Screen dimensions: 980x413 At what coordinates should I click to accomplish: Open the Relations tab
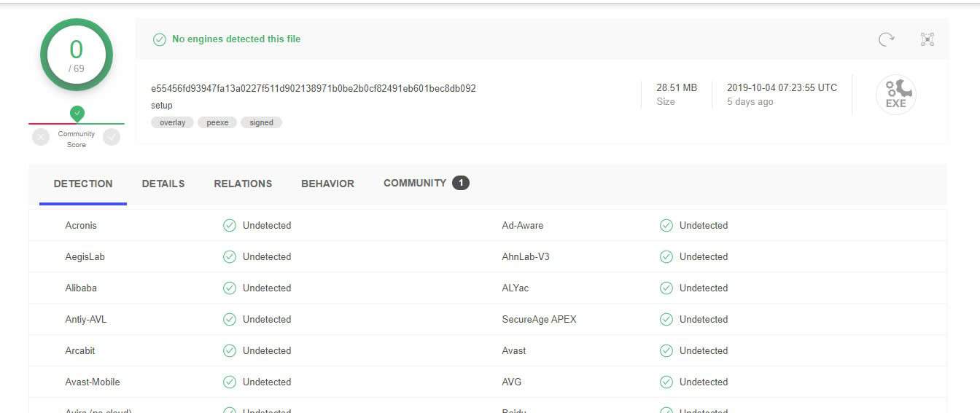(x=243, y=184)
